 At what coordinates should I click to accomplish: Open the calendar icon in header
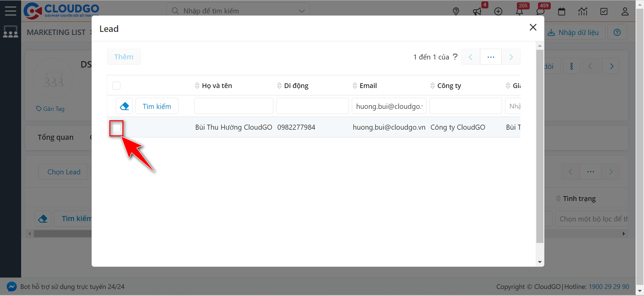click(x=561, y=11)
